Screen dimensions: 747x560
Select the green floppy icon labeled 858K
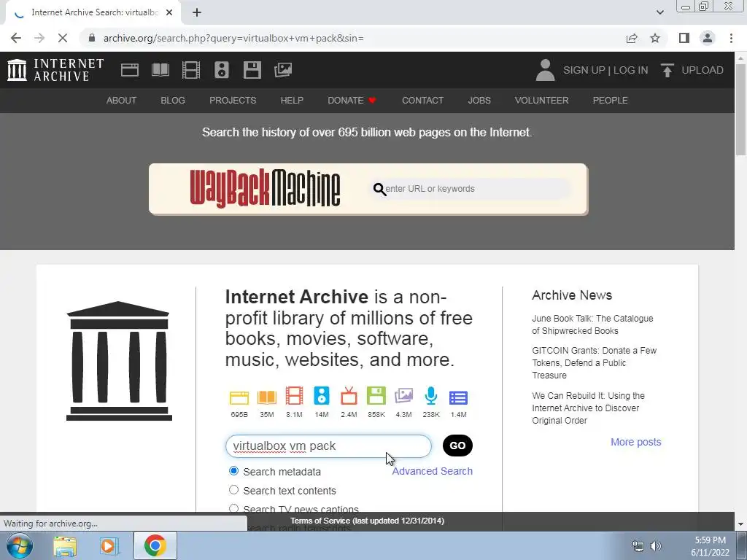tap(376, 396)
